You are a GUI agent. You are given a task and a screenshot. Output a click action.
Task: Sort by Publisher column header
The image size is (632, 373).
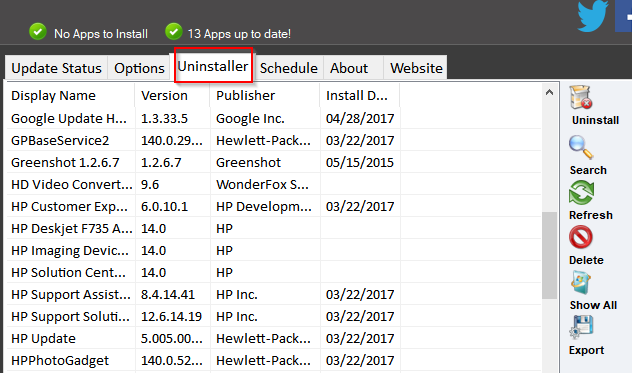(x=265, y=96)
